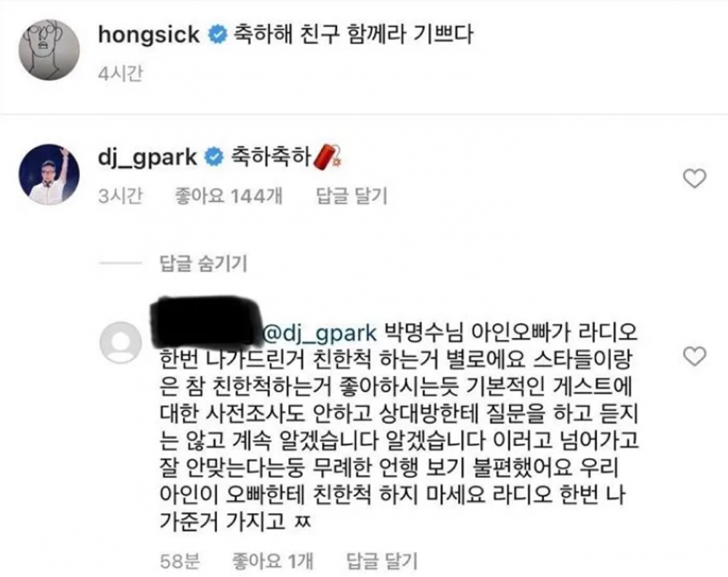Image resolution: width=728 pixels, height=577 pixels.
Task: Click the @dj_gpark mention in the reply
Action: tap(320, 333)
